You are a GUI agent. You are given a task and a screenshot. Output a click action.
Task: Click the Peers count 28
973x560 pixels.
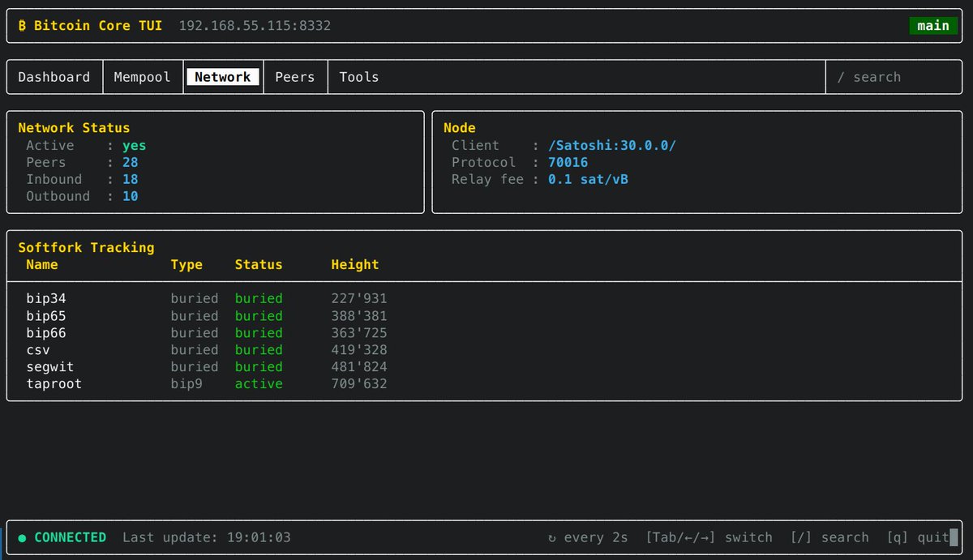pyautogui.click(x=131, y=163)
